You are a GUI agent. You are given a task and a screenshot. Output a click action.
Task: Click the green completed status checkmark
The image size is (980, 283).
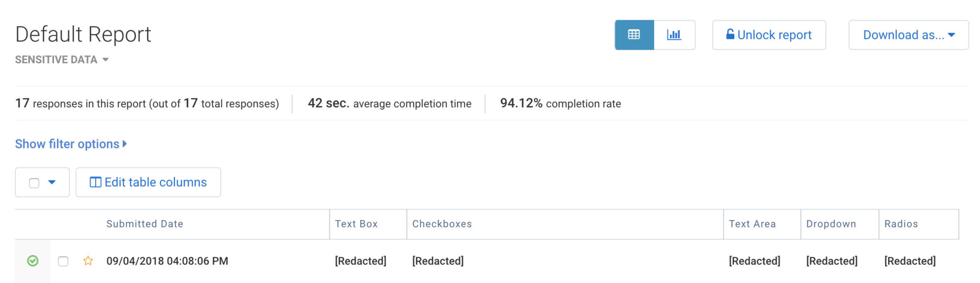coord(33,261)
